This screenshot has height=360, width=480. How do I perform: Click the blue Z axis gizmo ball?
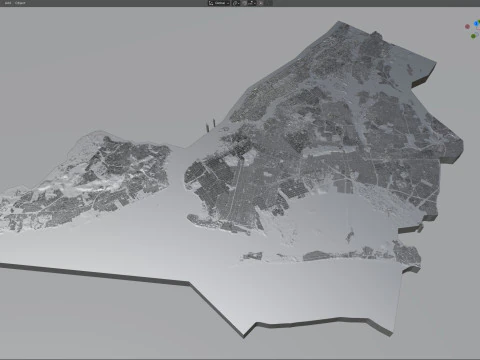click(x=476, y=23)
